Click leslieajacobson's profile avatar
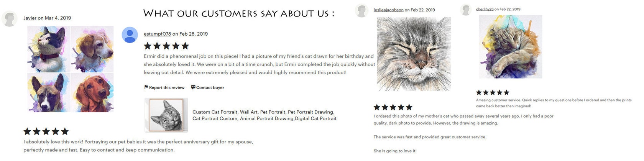 click(361, 10)
